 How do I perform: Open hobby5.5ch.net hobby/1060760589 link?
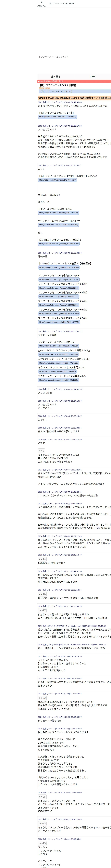coord(59,314)
